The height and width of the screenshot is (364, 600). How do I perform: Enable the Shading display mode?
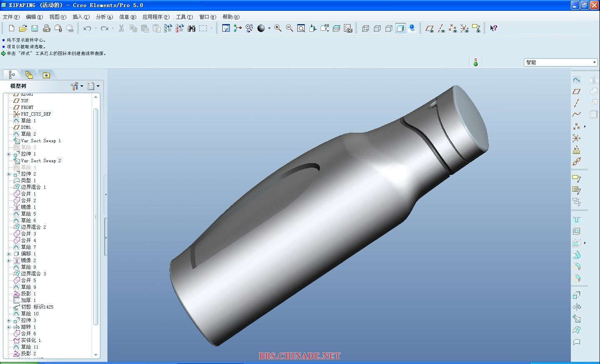pos(400,28)
